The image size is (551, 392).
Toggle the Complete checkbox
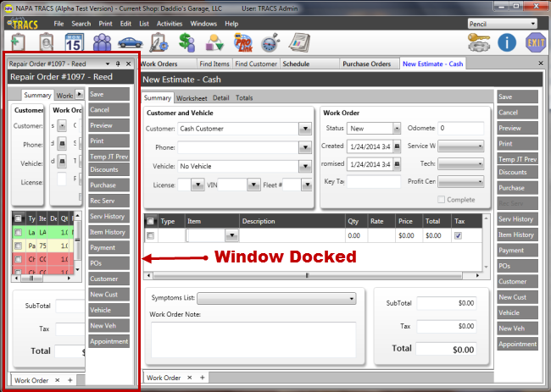(441, 199)
